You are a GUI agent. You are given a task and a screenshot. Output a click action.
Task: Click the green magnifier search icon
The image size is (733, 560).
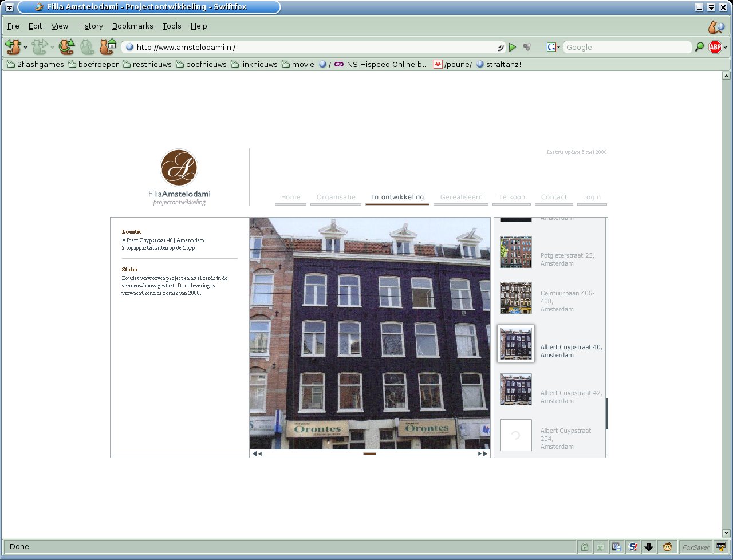pyautogui.click(x=699, y=48)
